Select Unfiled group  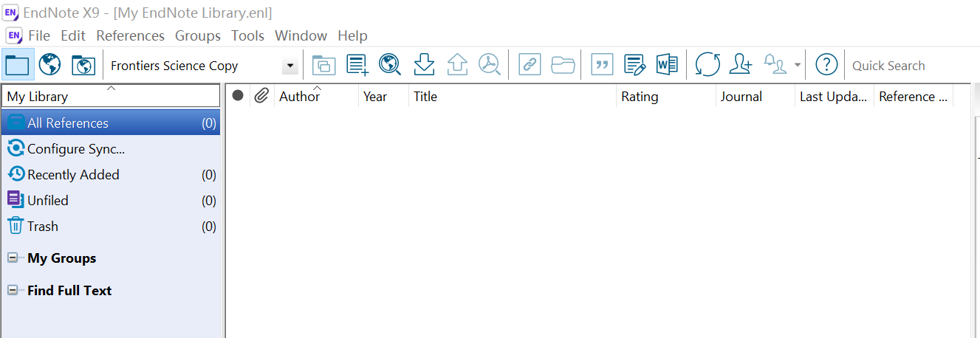111,200
